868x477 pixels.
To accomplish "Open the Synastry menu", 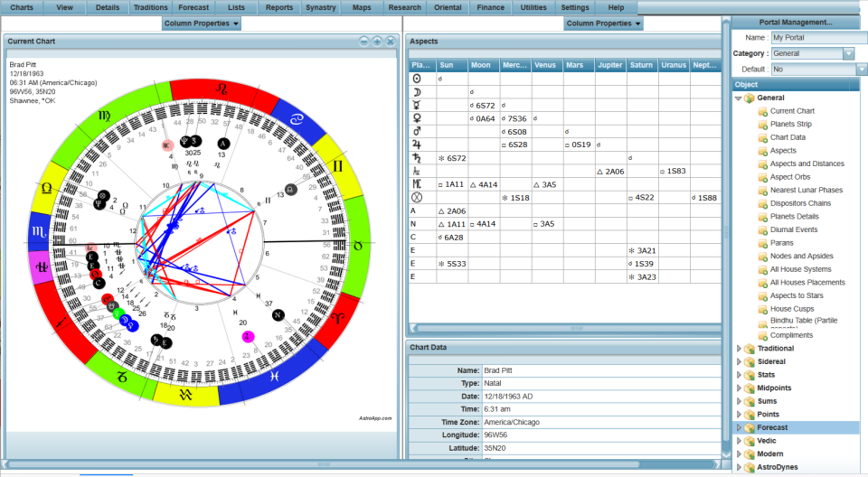I will (320, 7).
